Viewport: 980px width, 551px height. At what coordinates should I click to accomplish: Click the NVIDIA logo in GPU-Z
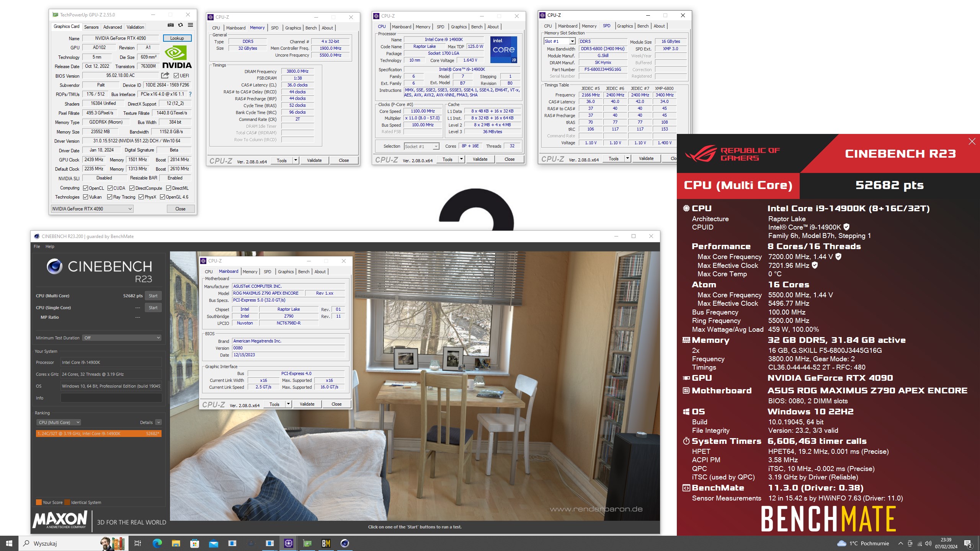177,57
